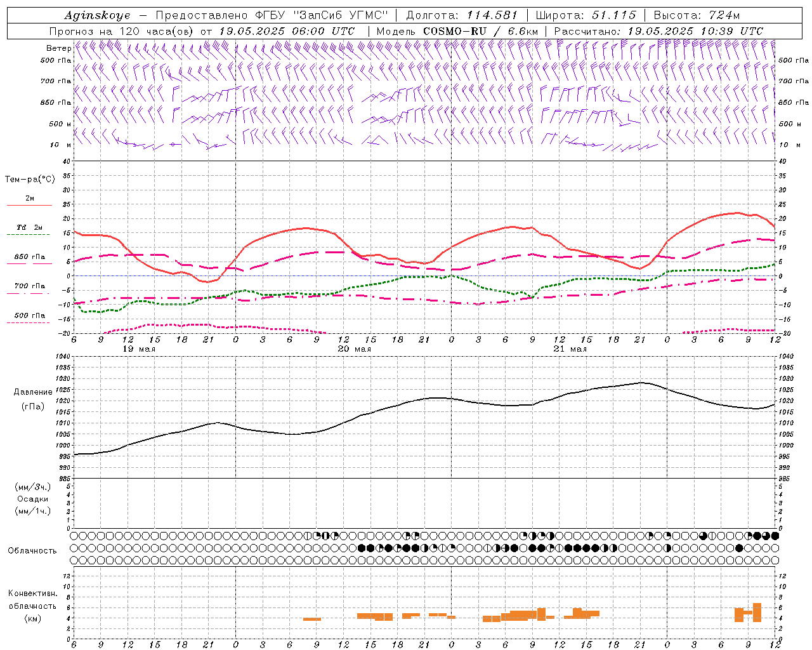Image resolution: width=812 pixels, height=650 pixels.
Task: Click the tallest orange convective cloud bar
Action: click(757, 613)
